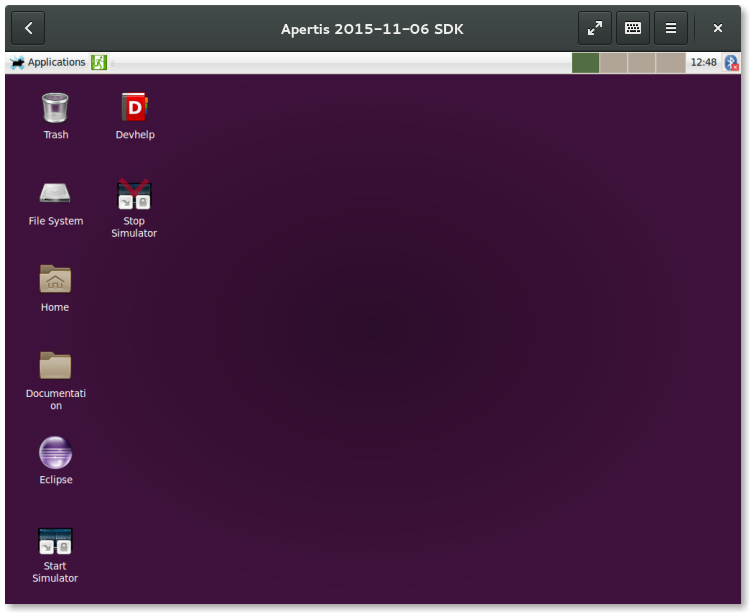
Task: Open the keyboard shortcuts menu button
Action: [633, 28]
